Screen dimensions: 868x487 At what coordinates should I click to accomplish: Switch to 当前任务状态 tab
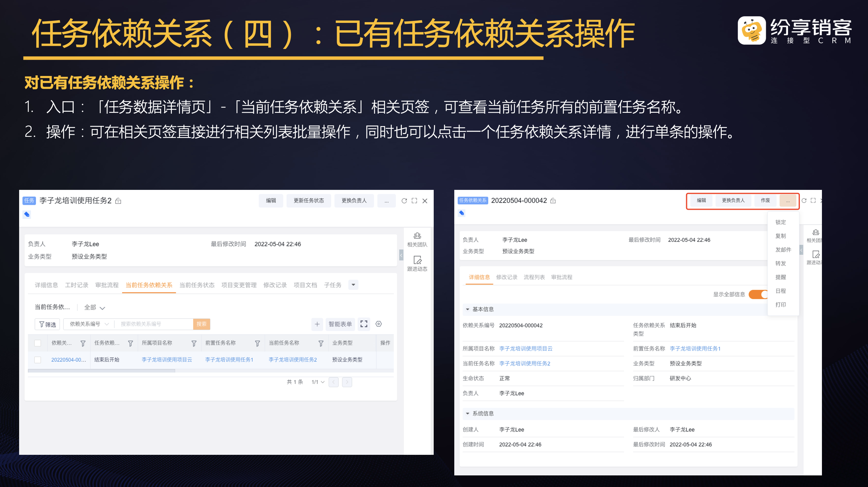197,285
